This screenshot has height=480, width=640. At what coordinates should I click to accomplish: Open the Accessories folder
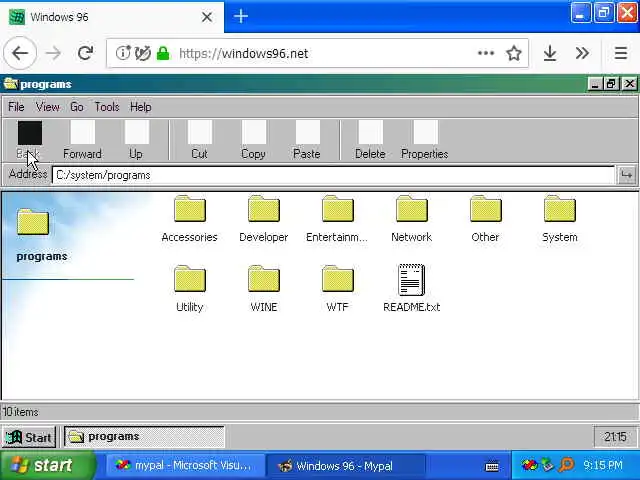click(x=189, y=219)
